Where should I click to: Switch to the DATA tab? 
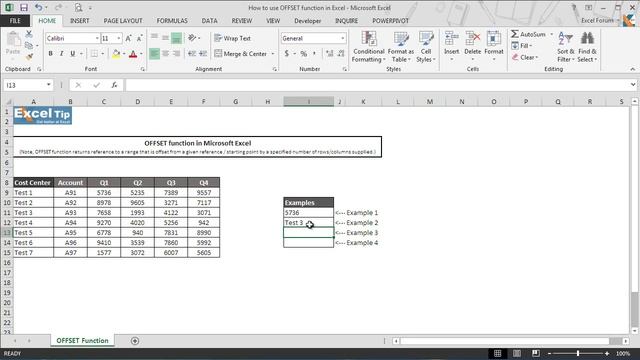[209, 21]
